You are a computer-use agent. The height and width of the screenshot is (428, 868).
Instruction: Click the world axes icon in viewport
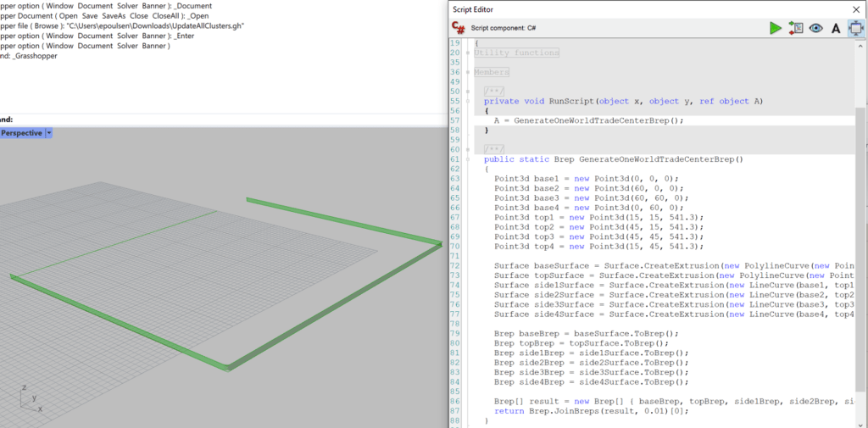(28, 398)
